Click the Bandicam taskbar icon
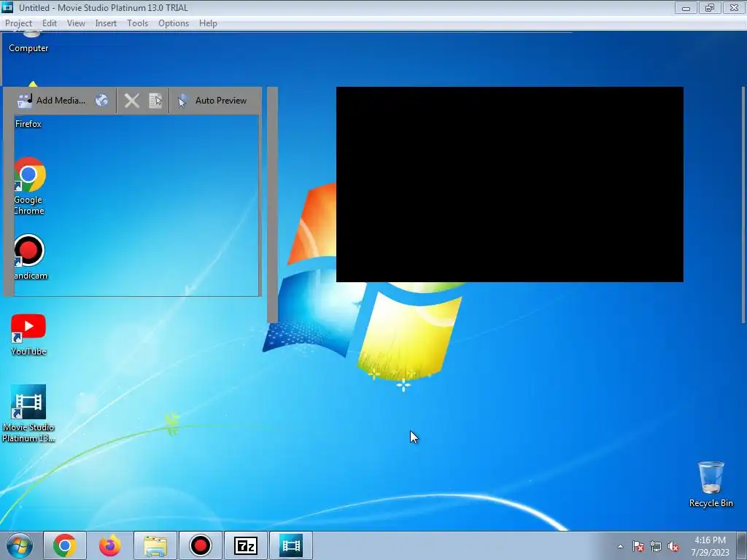 (x=201, y=545)
